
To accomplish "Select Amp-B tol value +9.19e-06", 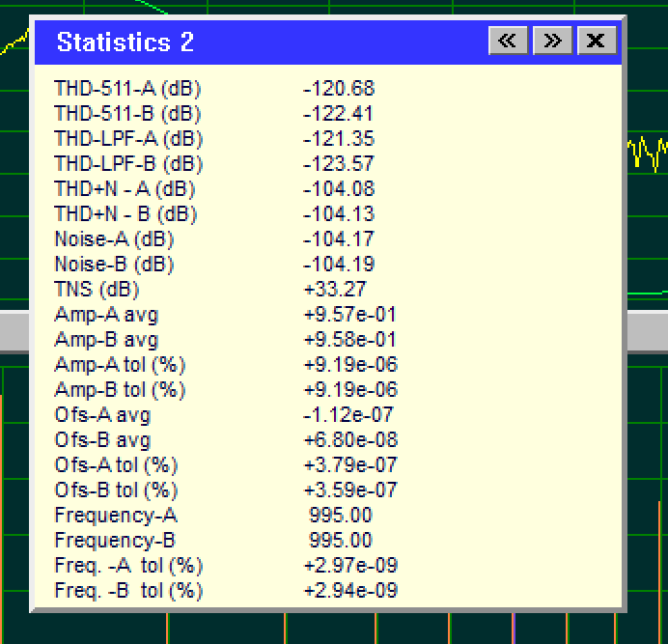I will tap(350, 390).
